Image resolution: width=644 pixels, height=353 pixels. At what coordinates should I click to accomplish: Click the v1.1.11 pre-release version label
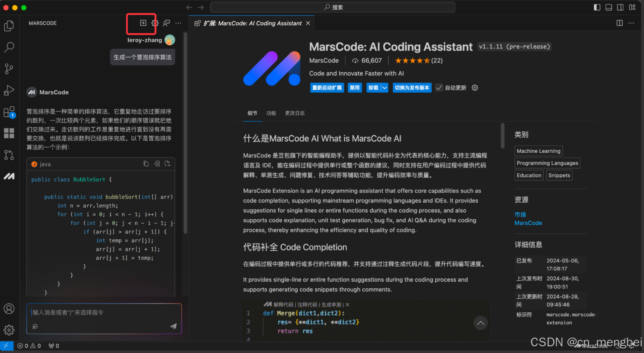[x=514, y=47]
